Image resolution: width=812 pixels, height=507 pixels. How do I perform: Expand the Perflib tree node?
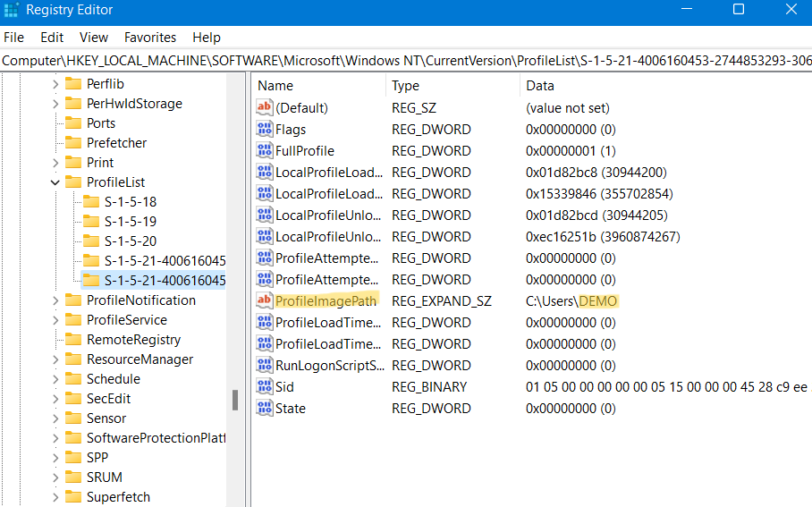click(55, 84)
